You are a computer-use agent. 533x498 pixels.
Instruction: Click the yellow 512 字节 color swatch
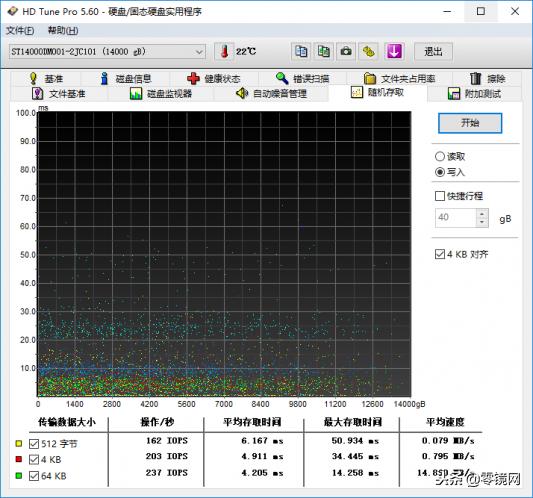click(x=19, y=444)
